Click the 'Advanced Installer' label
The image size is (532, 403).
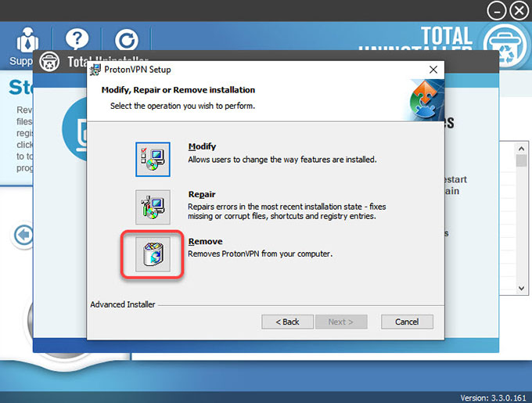point(123,304)
